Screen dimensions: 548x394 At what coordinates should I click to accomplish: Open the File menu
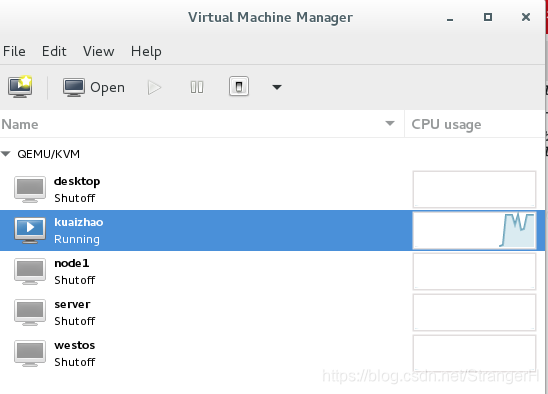pyautogui.click(x=14, y=51)
